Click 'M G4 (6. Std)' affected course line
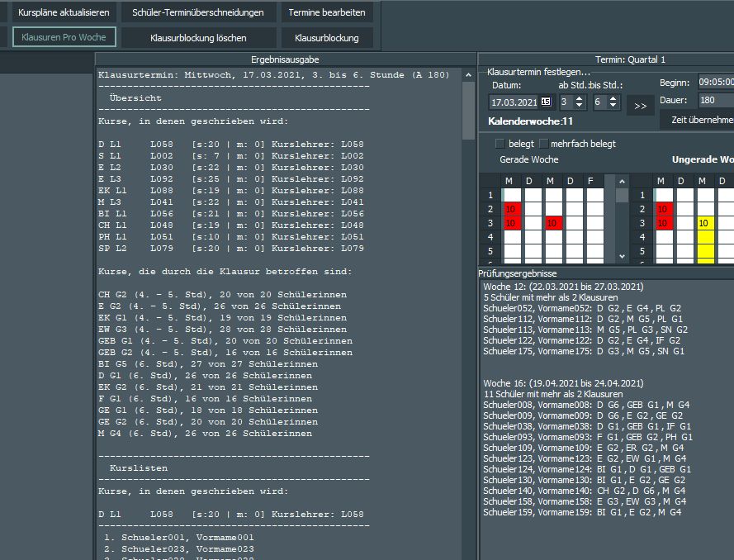Image resolution: width=734 pixels, height=560 pixels. click(x=205, y=433)
